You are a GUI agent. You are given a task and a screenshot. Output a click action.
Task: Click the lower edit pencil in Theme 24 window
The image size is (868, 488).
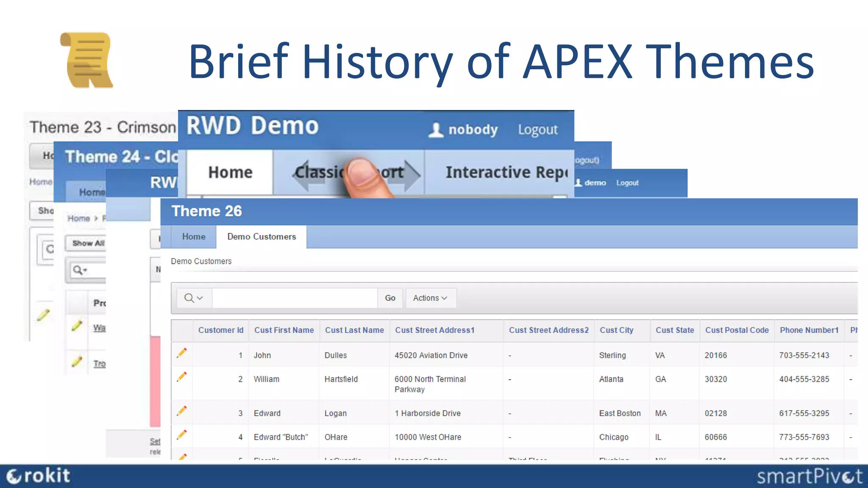tap(77, 361)
